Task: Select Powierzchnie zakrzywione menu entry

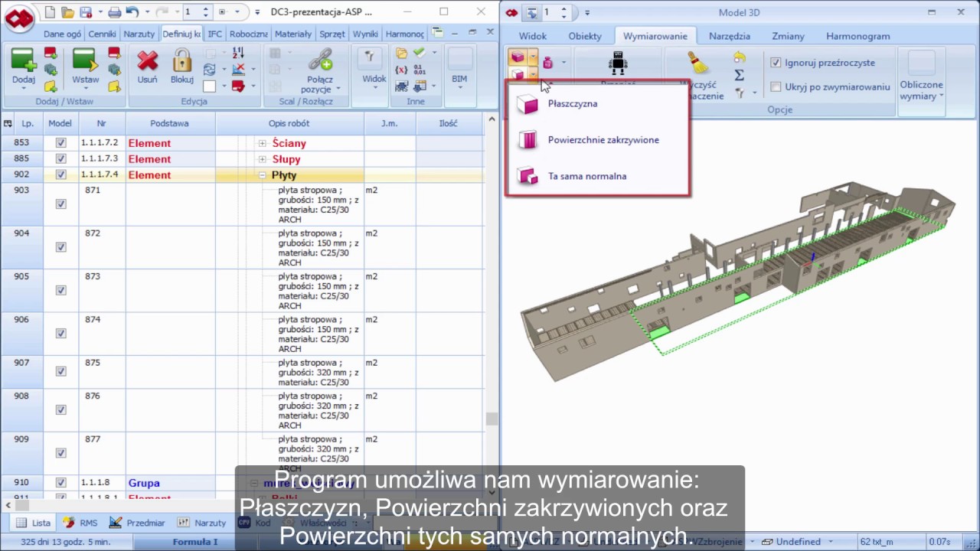Action: pyautogui.click(x=598, y=140)
